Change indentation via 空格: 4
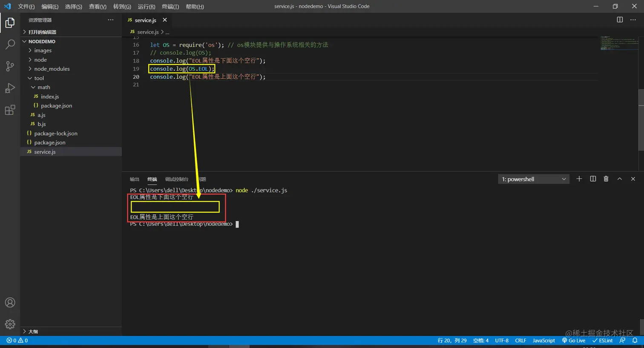Viewport: 644px width, 348px height. click(481, 340)
